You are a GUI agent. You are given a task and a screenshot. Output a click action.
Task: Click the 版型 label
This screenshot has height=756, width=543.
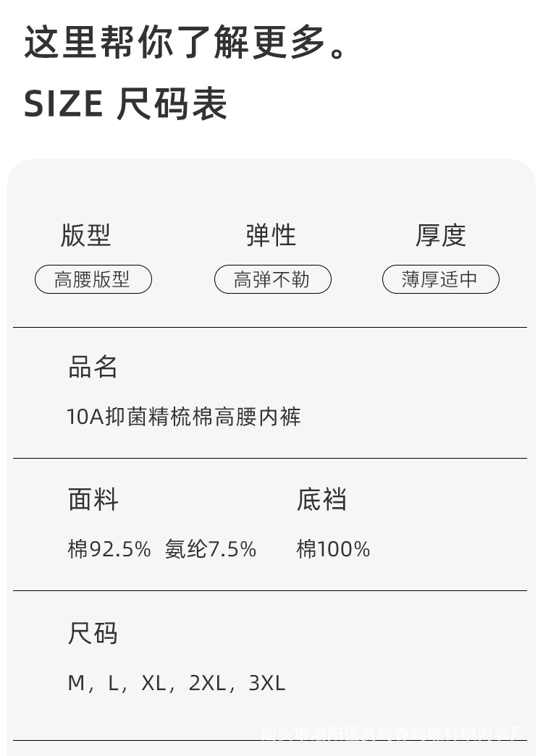(85, 235)
